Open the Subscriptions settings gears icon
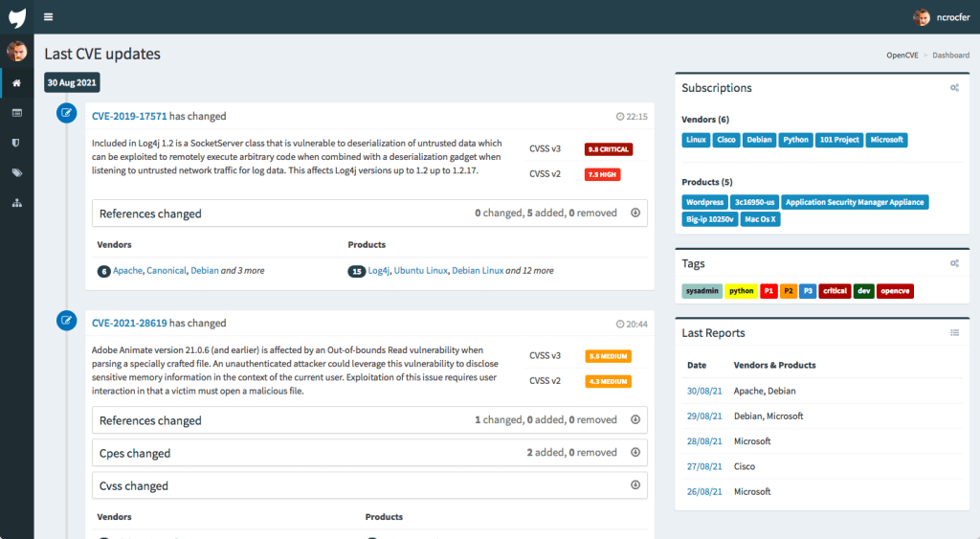This screenshot has height=539, width=980. pos(954,88)
